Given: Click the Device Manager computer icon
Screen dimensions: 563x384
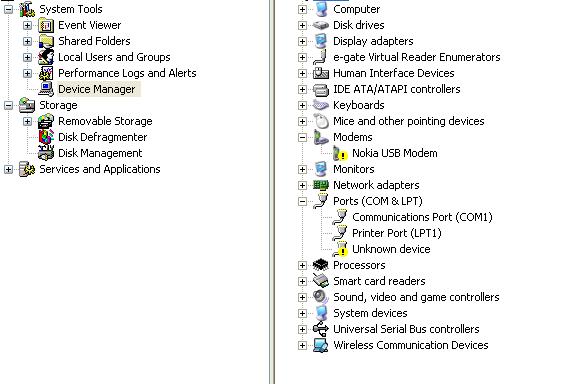Looking at the screenshot, I should 46,89.
